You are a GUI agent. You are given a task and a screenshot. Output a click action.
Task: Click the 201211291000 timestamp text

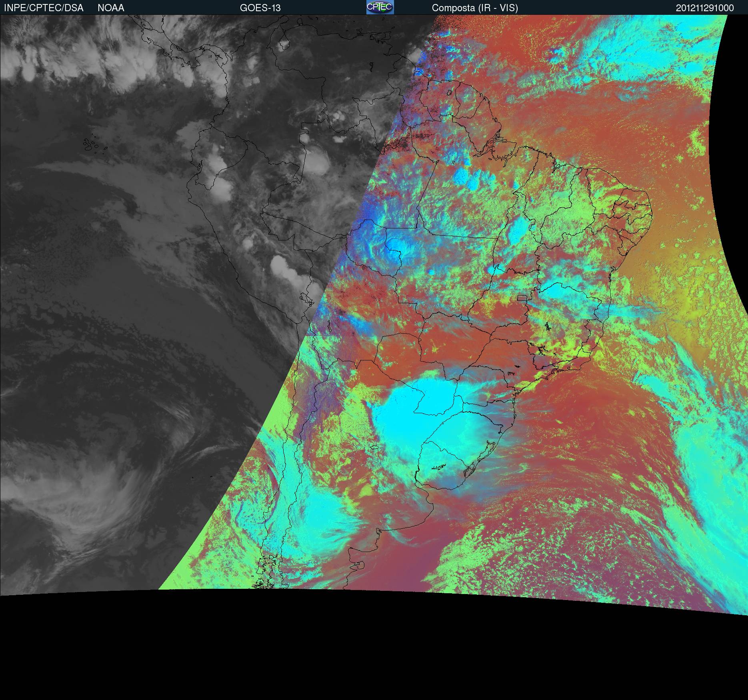tap(705, 8)
